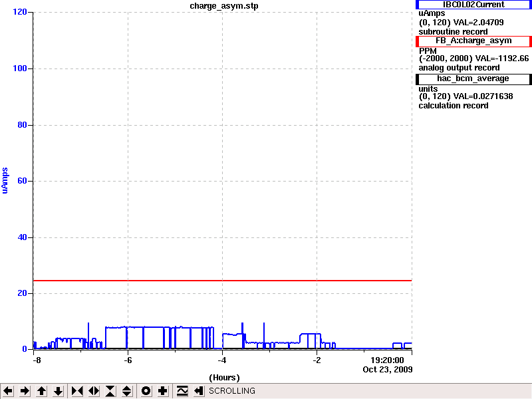Pan the plot down with down arrow
This screenshot has width=532, height=399.
click(58, 391)
